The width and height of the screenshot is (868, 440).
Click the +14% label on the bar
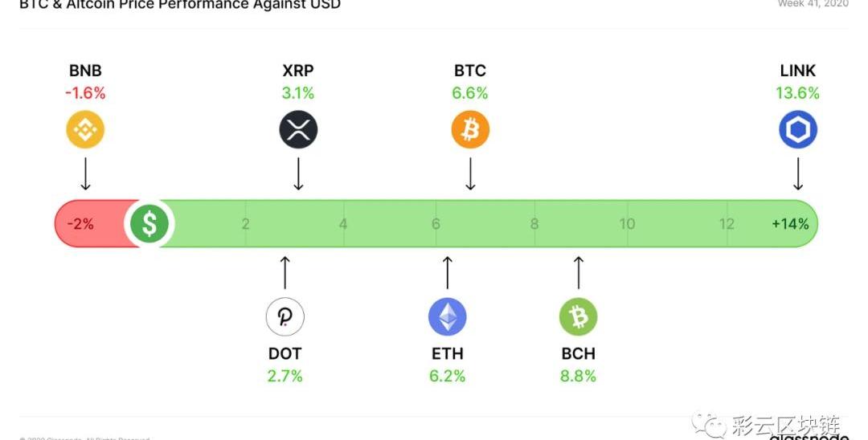790,224
